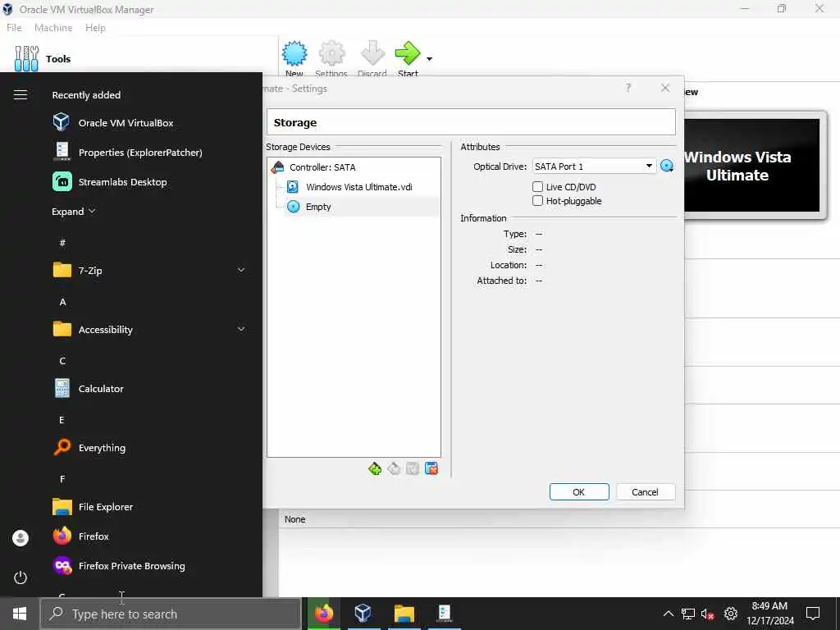This screenshot has height=630, width=840.
Task: Click the taskbar search box
Action: pyautogui.click(x=171, y=614)
